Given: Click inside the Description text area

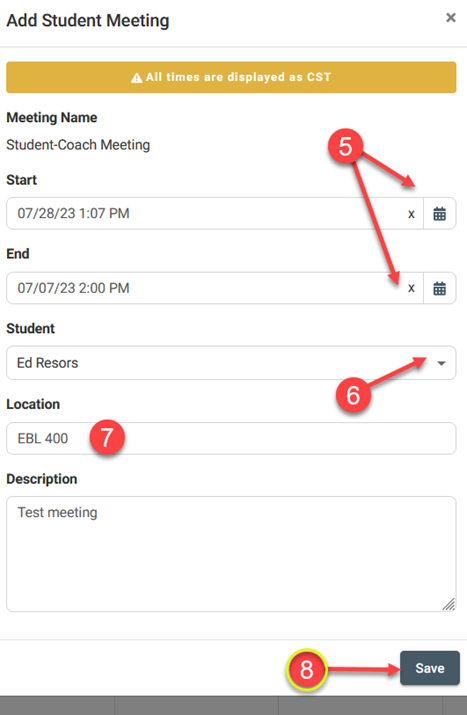Looking at the screenshot, I should pyautogui.click(x=231, y=554).
